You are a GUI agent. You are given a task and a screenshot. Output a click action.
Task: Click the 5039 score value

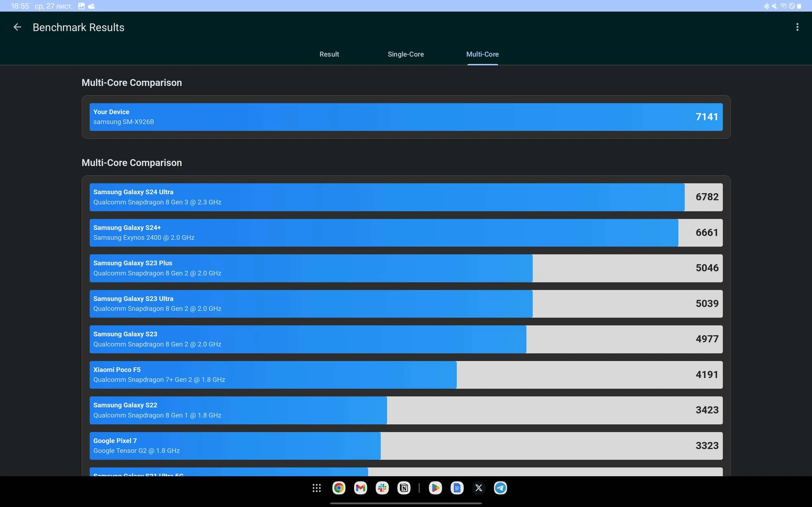[x=707, y=304]
